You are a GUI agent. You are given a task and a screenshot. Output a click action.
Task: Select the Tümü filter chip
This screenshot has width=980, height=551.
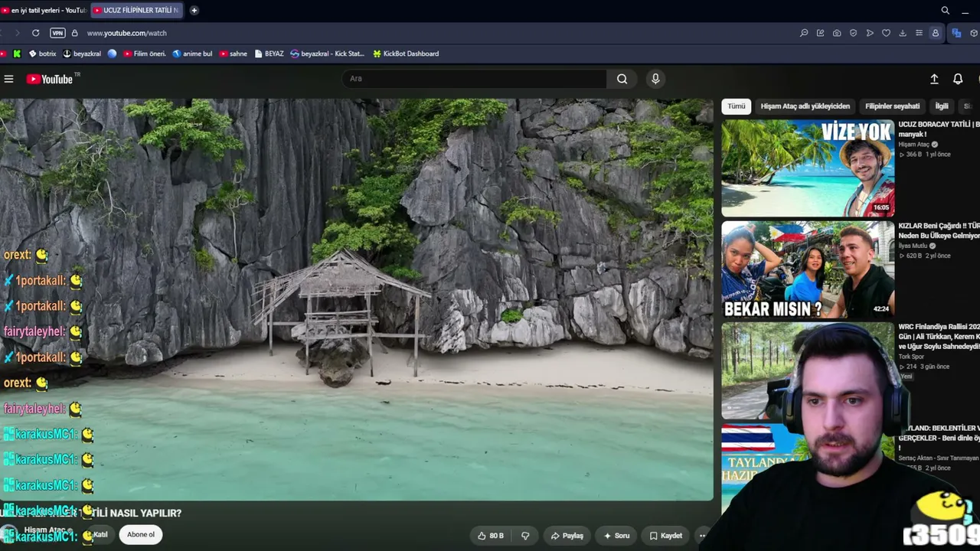click(737, 106)
